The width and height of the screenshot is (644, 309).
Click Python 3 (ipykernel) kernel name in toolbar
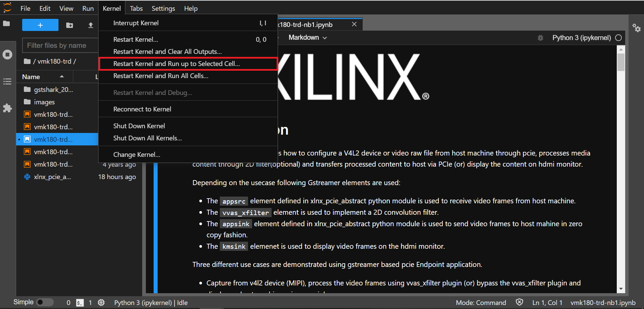[581, 38]
